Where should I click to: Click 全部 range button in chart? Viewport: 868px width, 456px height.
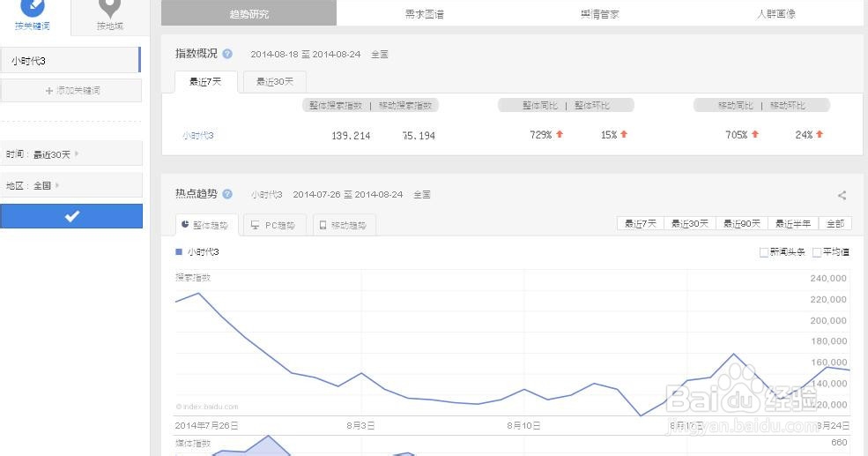(x=835, y=223)
